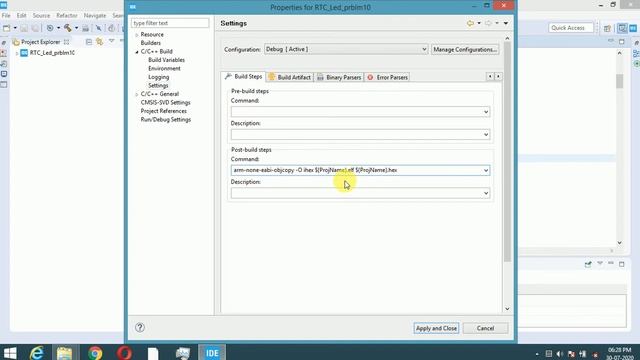Click the Collapse All icon in Project Explorer
The height and width of the screenshot is (360, 640).
point(89,42)
